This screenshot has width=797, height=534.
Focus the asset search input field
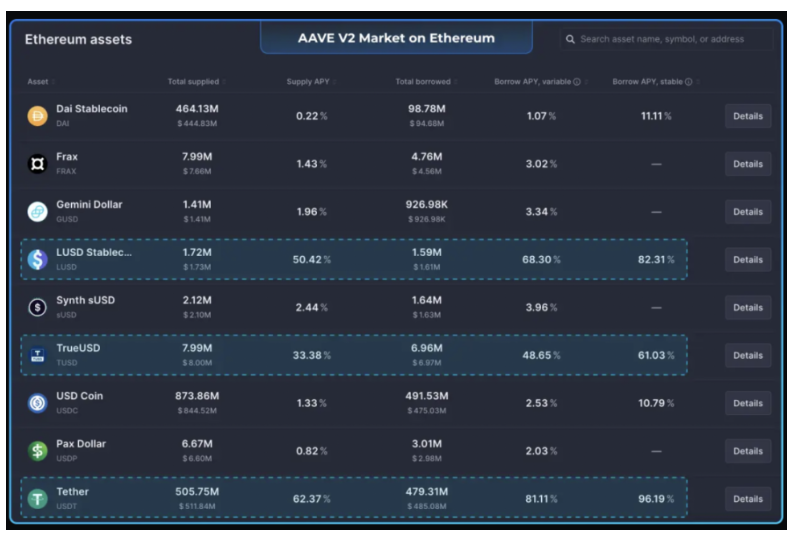(666, 39)
